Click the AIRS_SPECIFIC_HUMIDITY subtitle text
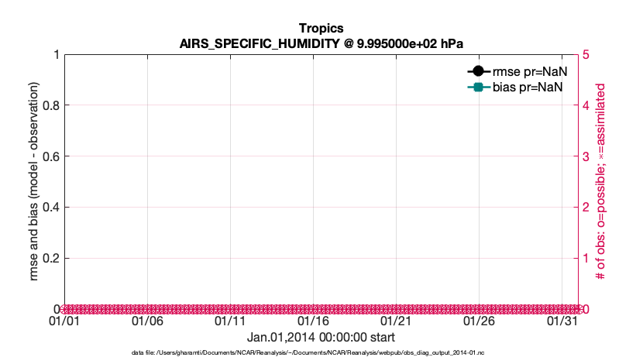The width and height of the screenshot is (643, 364). [x=321, y=43]
